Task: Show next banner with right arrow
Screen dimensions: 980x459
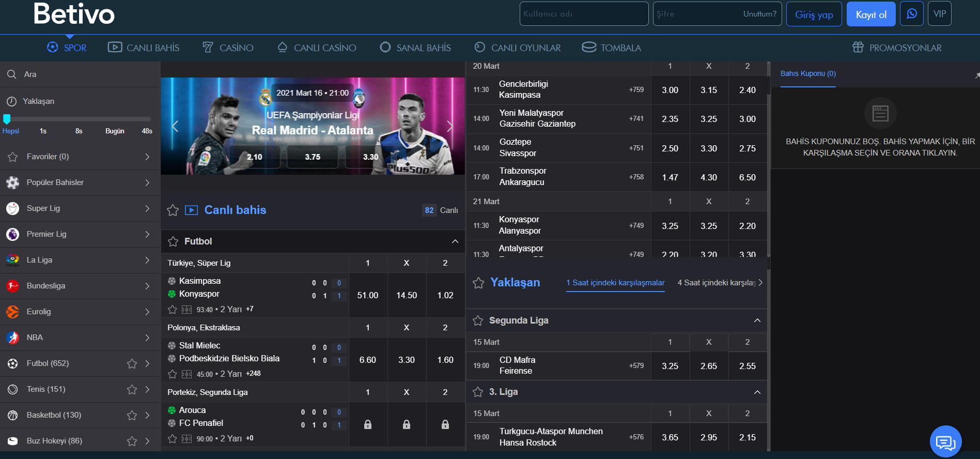Action: coord(449,126)
